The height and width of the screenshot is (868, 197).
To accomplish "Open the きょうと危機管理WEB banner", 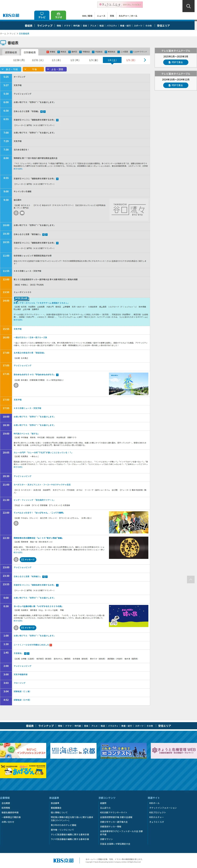I will 174,751.
